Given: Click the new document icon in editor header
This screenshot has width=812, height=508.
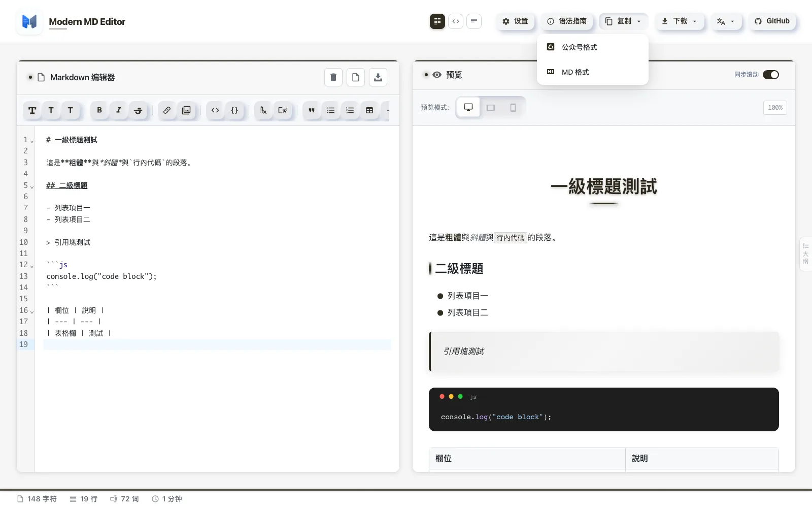Looking at the screenshot, I should pos(356,77).
